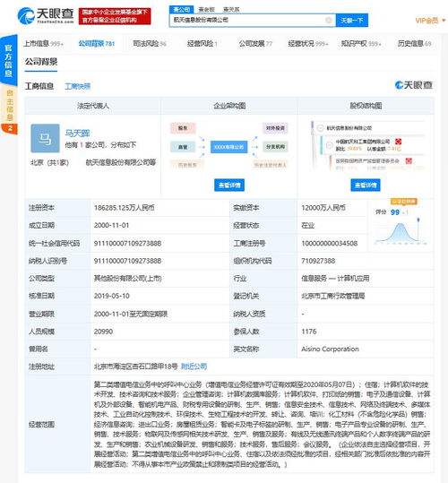Click the XXXX有限公司 center diagram node
Image resolution: width=448 pixels, height=483 pixels.
point(228,147)
